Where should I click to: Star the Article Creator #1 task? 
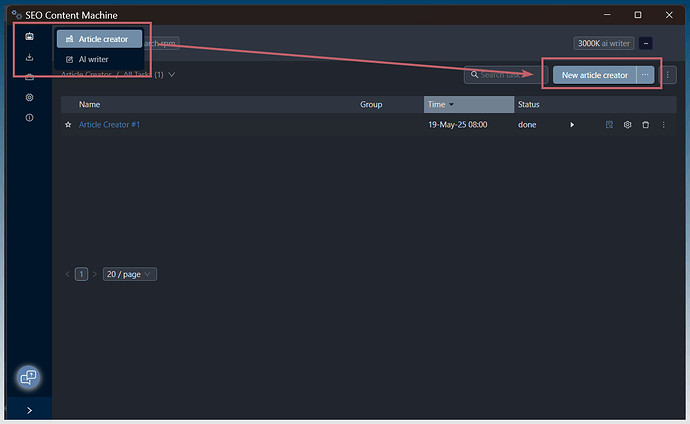(68, 124)
